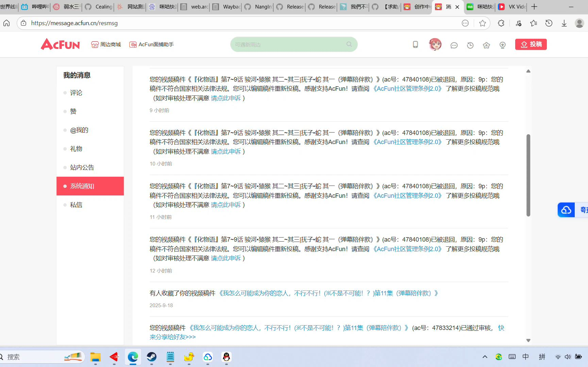Click the taskbar search box
The height and width of the screenshot is (367, 588).
click(42, 357)
